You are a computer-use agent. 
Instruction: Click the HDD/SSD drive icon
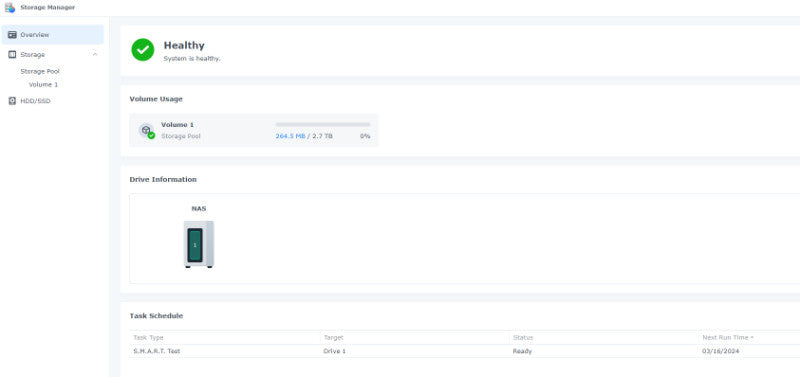pos(12,101)
